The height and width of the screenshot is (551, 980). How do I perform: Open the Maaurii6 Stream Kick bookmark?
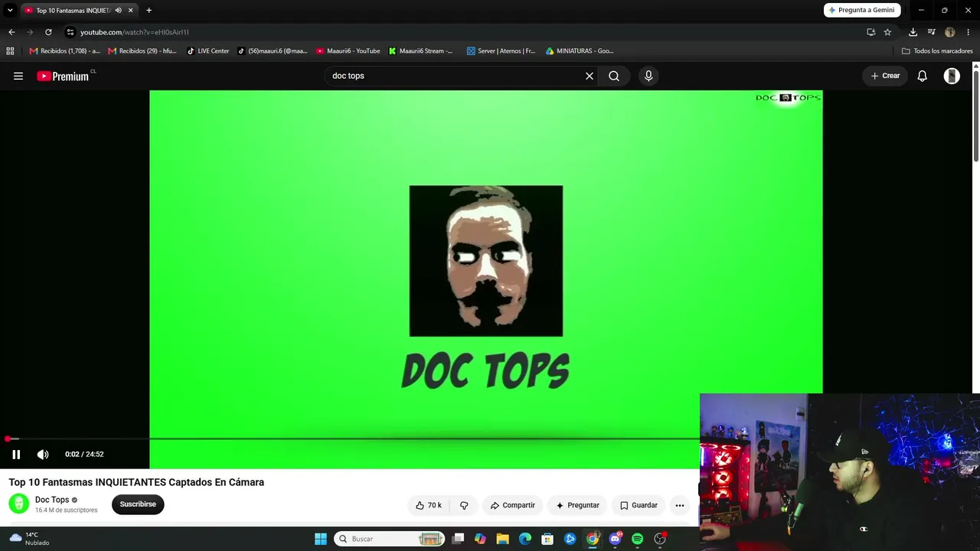[421, 51]
